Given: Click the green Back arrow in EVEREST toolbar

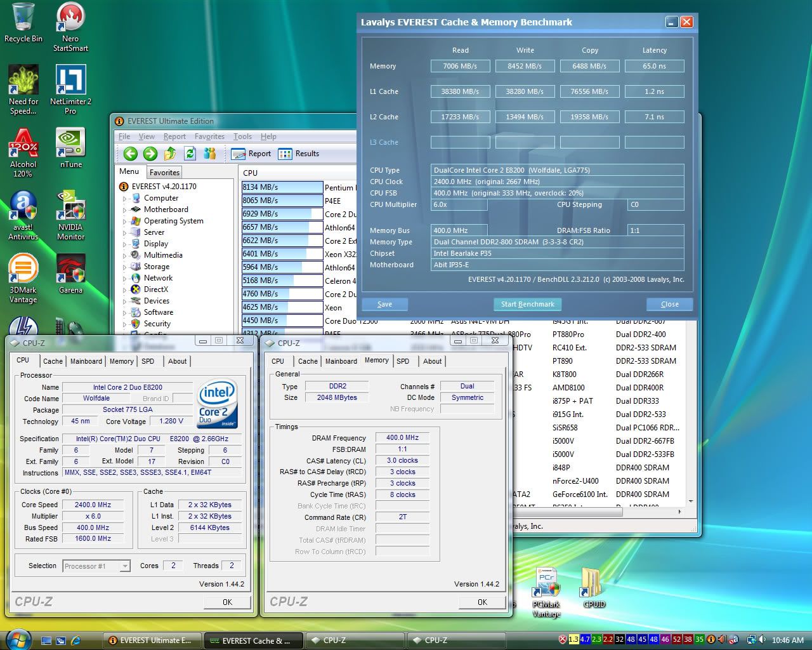Looking at the screenshot, I should [131, 154].
